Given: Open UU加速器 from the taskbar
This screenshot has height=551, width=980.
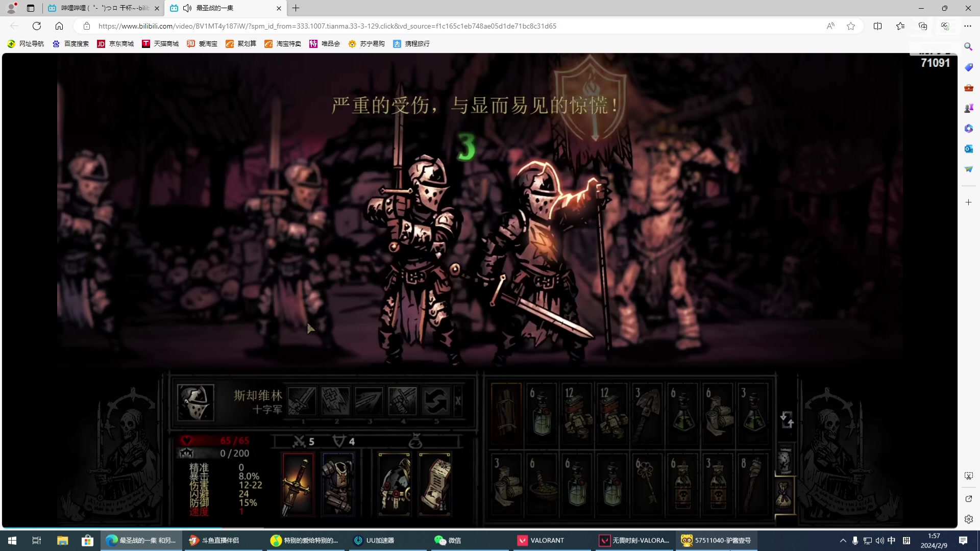Looking at the screenshot, I should tap(388, 540).
